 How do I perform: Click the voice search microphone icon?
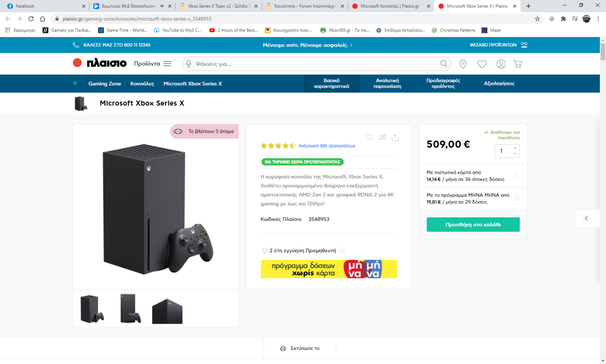[188, 64]
